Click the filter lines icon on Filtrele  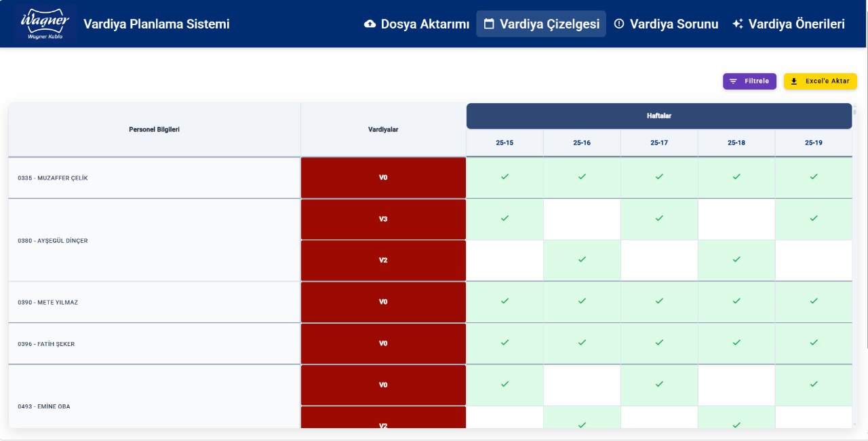pyautogui.click(x=733, y=81)
